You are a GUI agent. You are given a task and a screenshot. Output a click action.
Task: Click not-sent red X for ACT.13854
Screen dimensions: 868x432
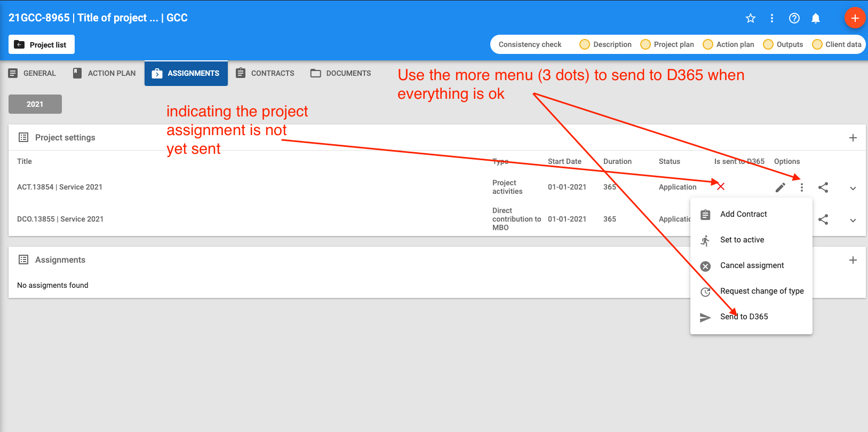tap(721, 186)
